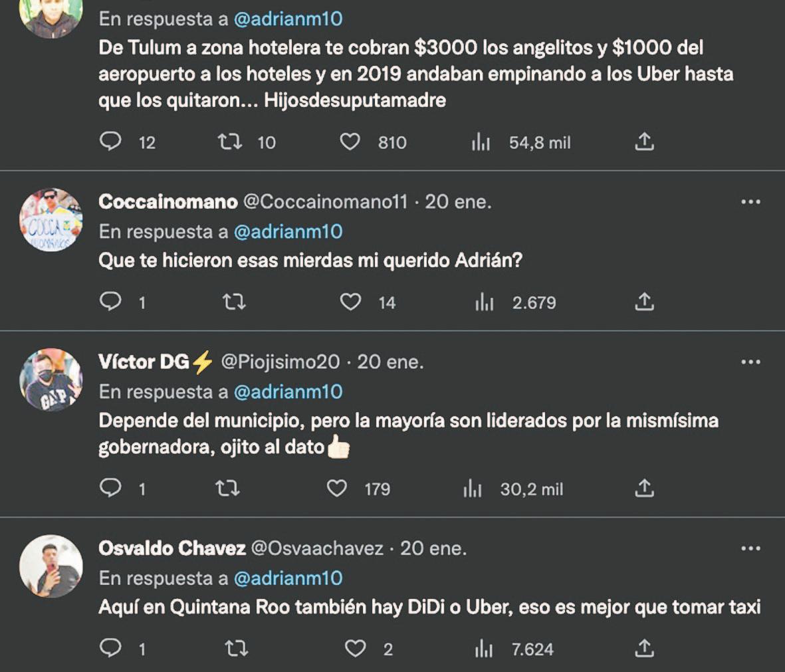
Task: Open the Víctor DG profile name
Action: click(x=144, y=362)
